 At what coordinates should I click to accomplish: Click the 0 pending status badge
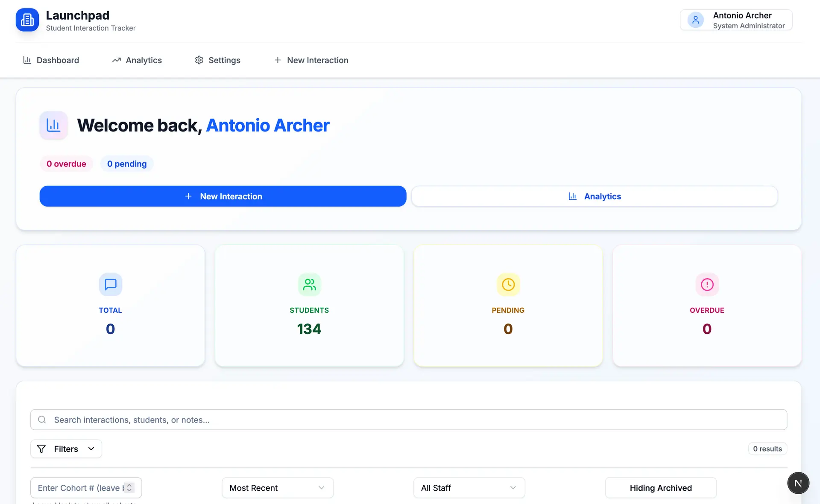tap(126, 163)
